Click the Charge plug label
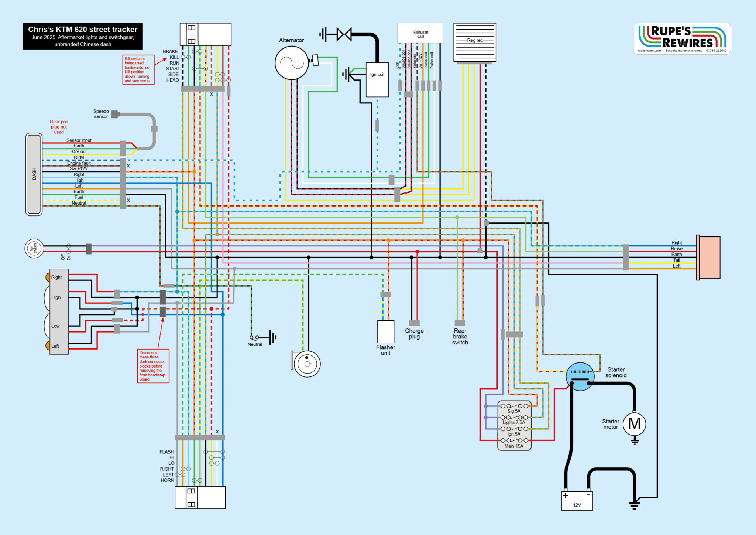The width and height of the screenshot is (756, 535). (414, 333)
